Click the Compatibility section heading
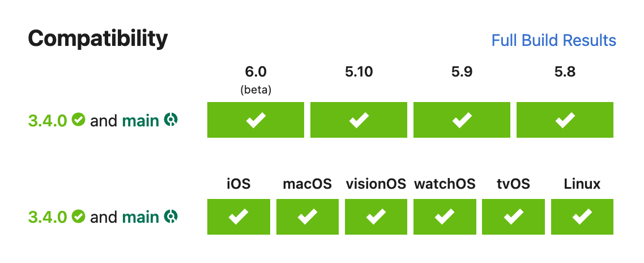 pos(98,39)
